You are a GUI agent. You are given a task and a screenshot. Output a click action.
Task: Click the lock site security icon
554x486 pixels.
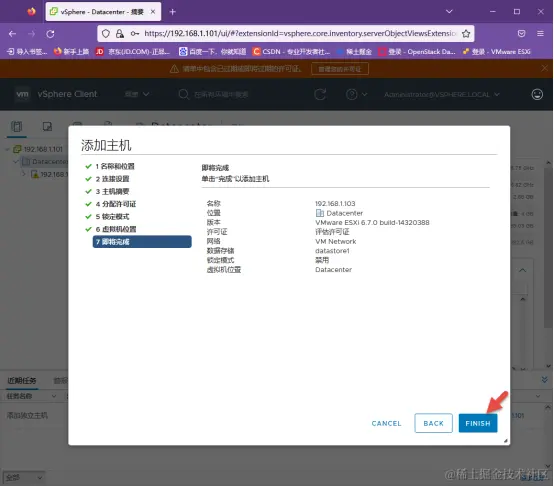coord(120,34)
